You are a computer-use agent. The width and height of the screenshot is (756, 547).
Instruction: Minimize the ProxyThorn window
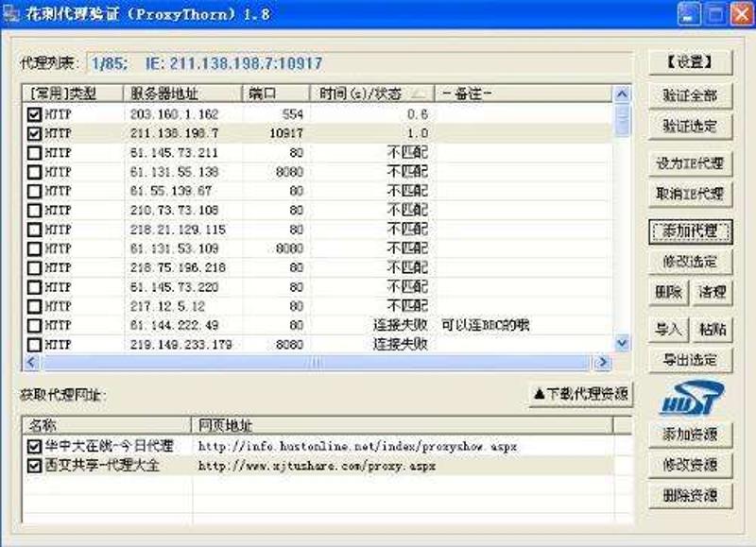[x=689, y=14]
